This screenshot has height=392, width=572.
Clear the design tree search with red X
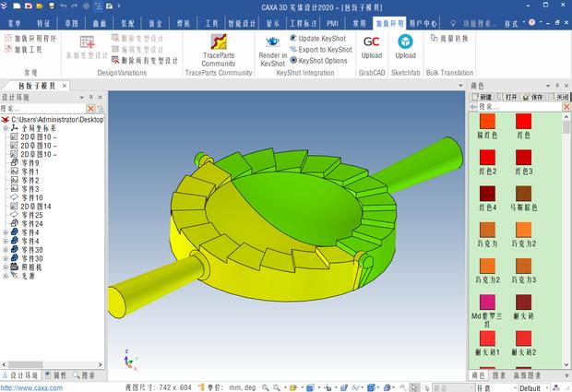coord(90,108)
